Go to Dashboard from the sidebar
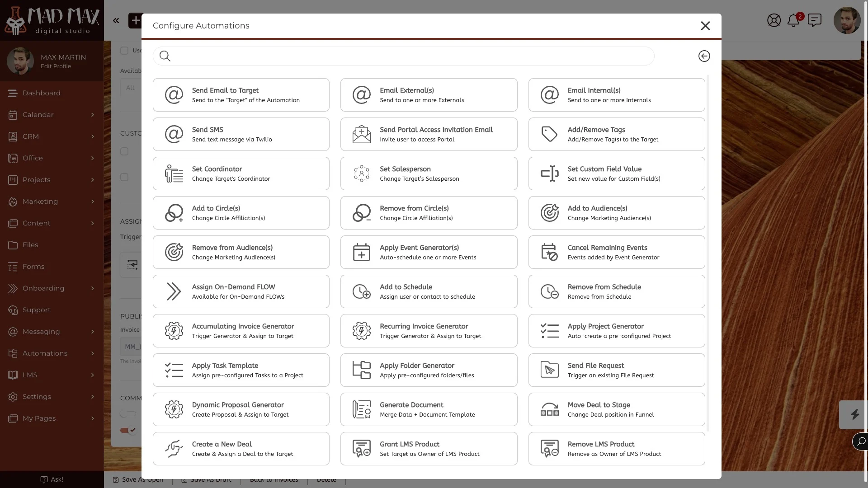The image size is (868, 488). [x=41, y=93]
